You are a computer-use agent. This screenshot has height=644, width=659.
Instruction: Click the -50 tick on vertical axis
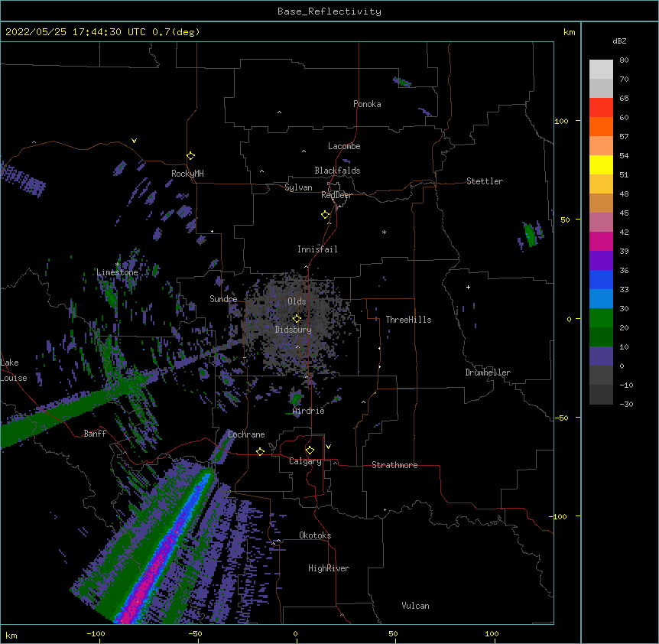click(561, 418)
